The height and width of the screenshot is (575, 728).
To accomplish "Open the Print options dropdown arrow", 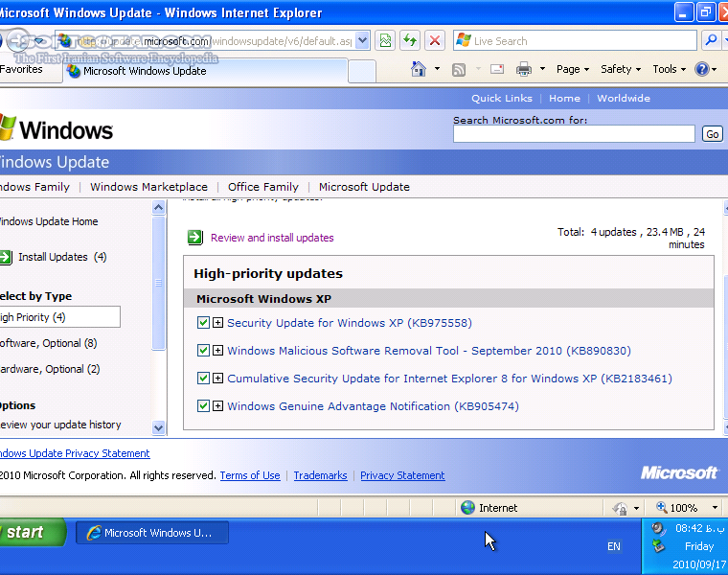I will (542, 69).
